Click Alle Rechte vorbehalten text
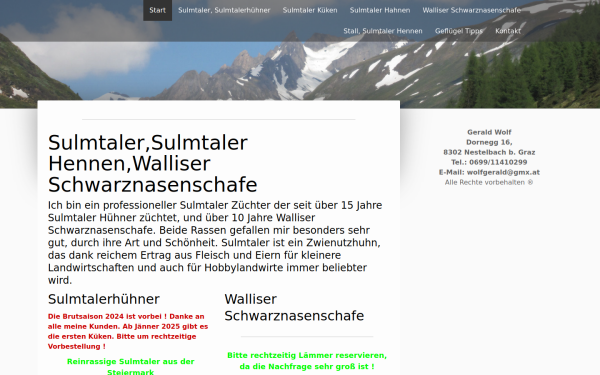This screenshot has height=375, width=600. click(x=489, y=183)
